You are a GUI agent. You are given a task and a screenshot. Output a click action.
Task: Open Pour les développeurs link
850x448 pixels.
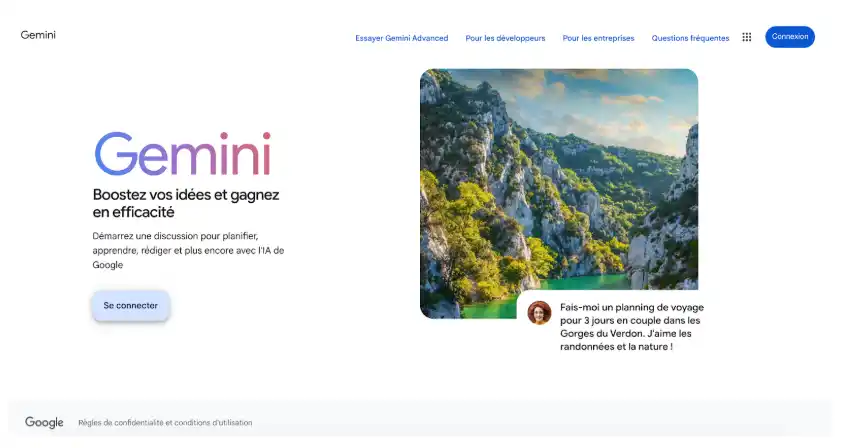point(505,38)
